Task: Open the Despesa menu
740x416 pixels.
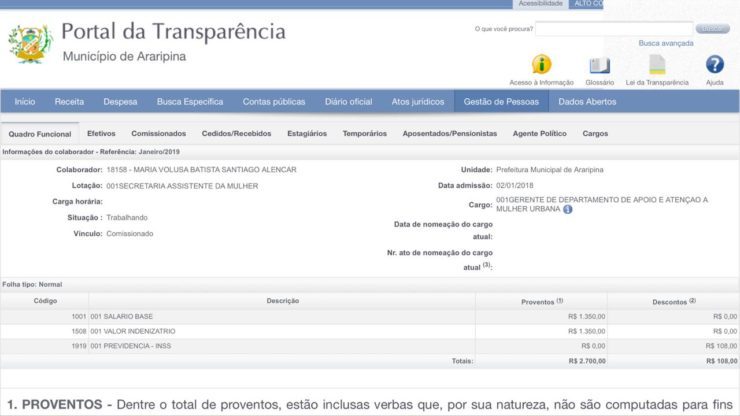Action: [x=120, y=102]
